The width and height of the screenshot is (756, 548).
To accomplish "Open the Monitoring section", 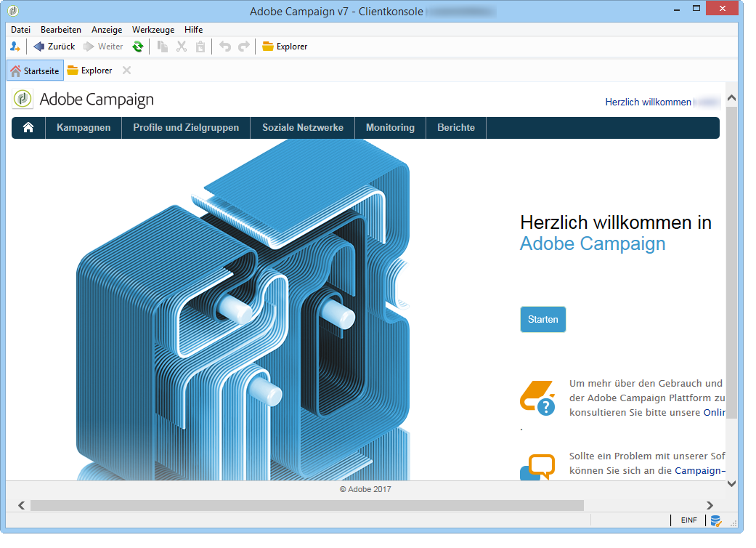I will click(390, 128).
